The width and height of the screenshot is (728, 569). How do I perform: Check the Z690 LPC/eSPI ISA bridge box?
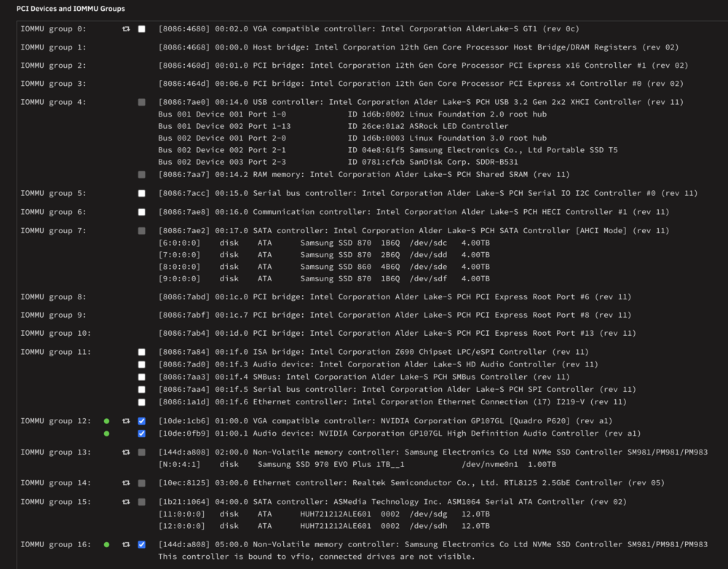tap(142, 352)
